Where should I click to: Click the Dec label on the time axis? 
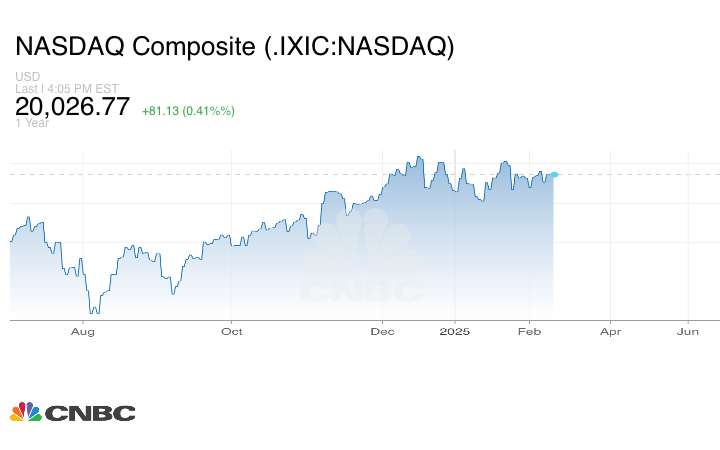tap(382, 331)
